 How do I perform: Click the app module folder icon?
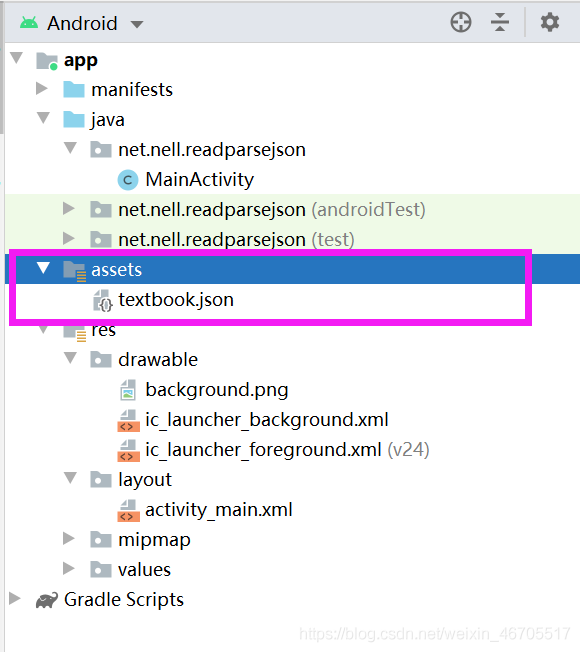pos(47,61)
